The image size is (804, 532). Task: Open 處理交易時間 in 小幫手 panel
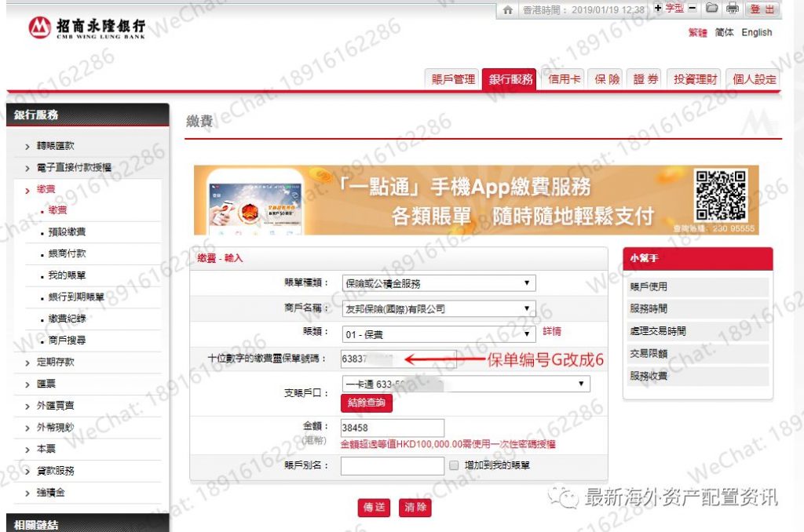(x=698, y=332)
